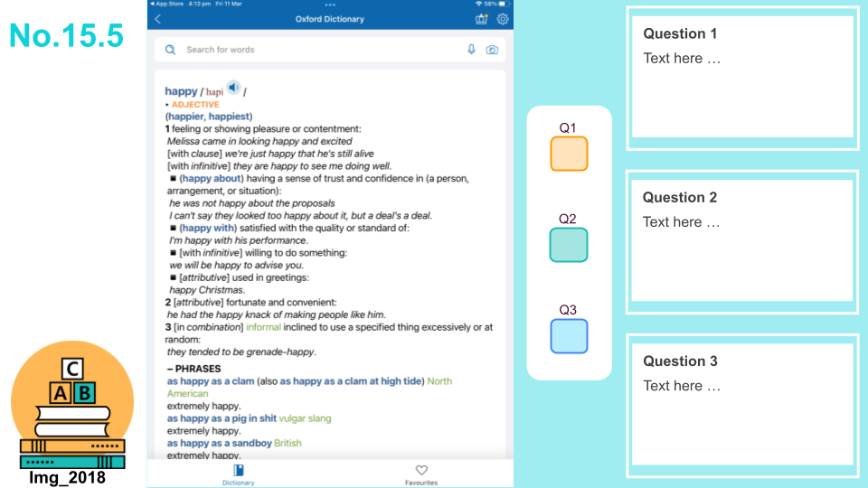Open phrase as happy as a clam
The width and height of the screenshot is (868, 488).
point(211,381)
